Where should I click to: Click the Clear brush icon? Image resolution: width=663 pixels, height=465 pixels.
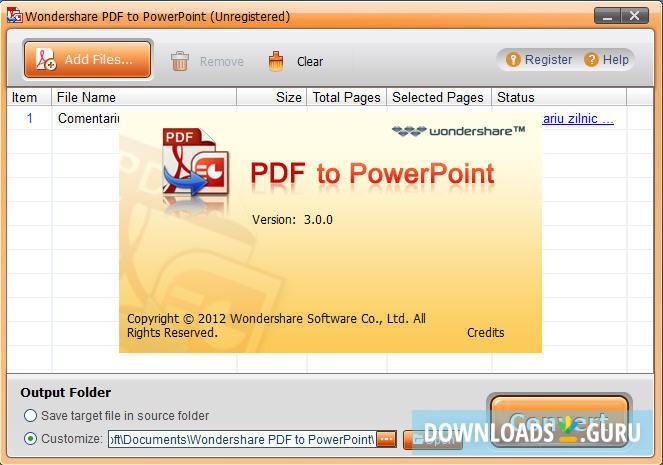coord(276,61)
